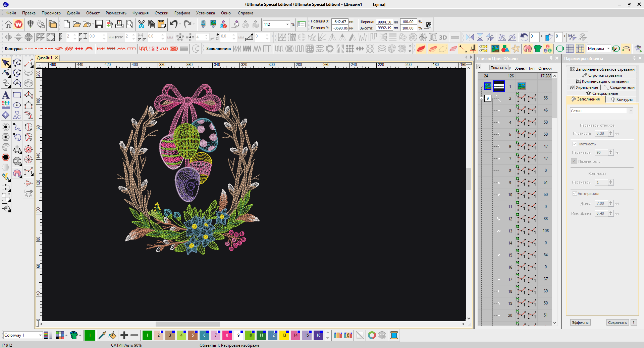The image size is (644, 348).
Task: Select the rectangle shape tool
Action: point(17,95)
